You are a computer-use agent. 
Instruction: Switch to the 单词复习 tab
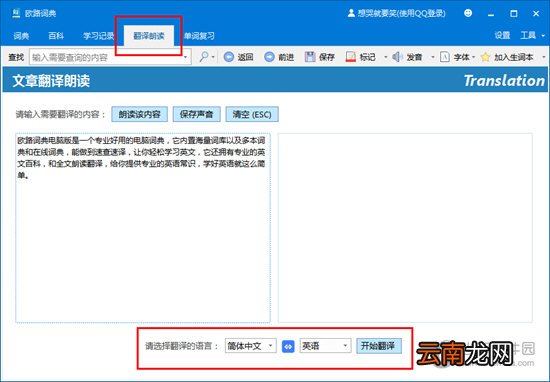coord(199,36)
